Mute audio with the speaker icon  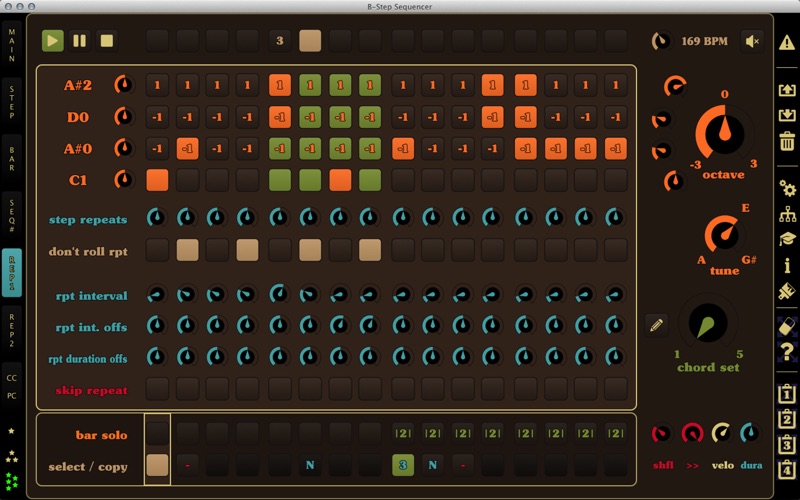(752, 41)
